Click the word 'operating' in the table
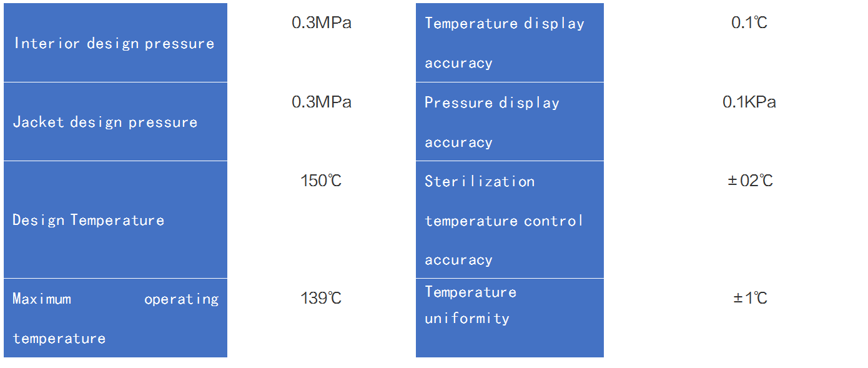 coord(181,299)
